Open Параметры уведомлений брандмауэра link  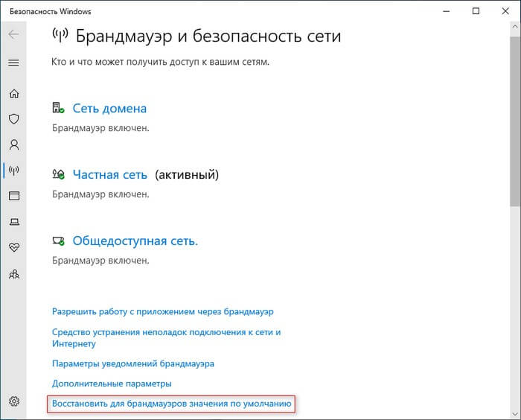(133, 364)
